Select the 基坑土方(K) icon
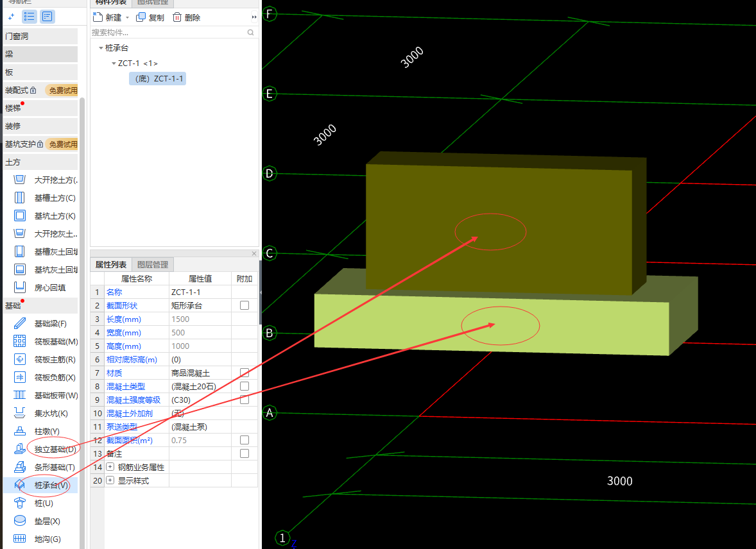Image resolution: width=756 pixels, height=549 pixels. [x=20, y=216]
